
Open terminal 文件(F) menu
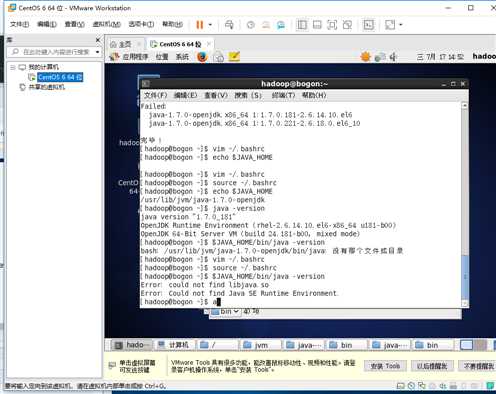[x=155, y=95]
